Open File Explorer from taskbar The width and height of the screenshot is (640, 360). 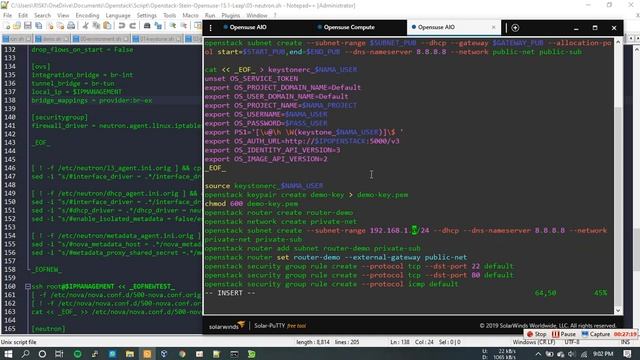pos(130,354)
